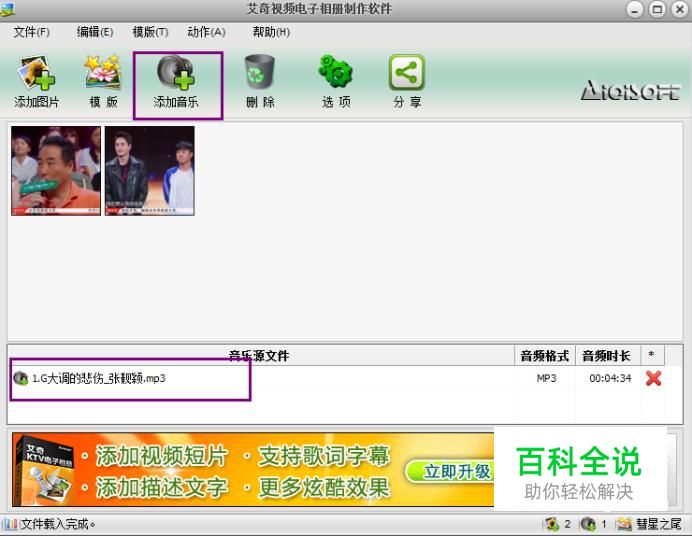Click the 文件载入完成 status text
The width and height of the screenshot is (692, 536).
(x=58, y=524)
